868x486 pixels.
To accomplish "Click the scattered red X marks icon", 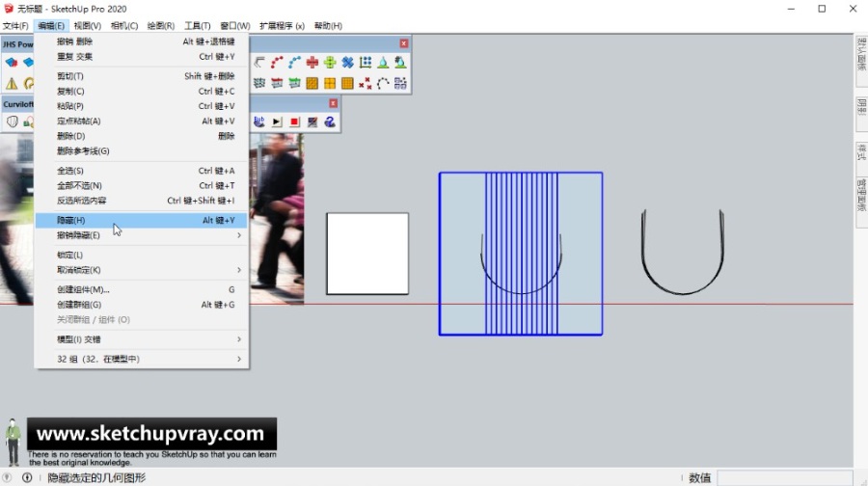I will tap(366, 83).
